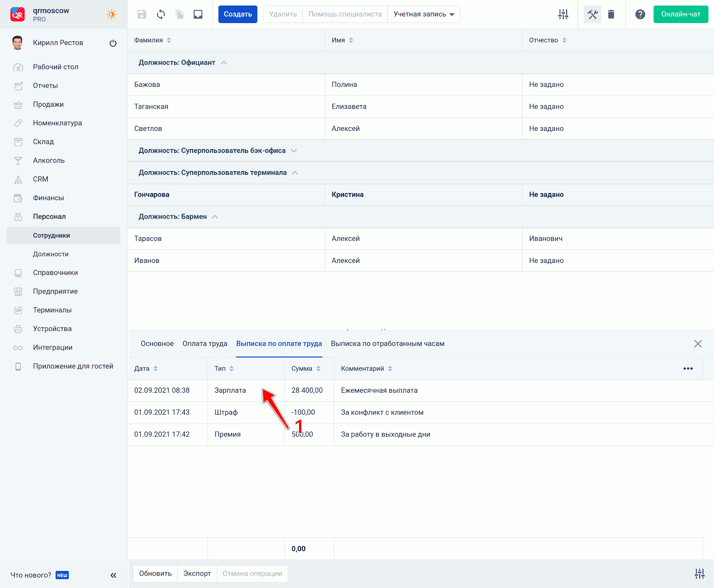Click the Персонал people icon

tap(18, 217)
